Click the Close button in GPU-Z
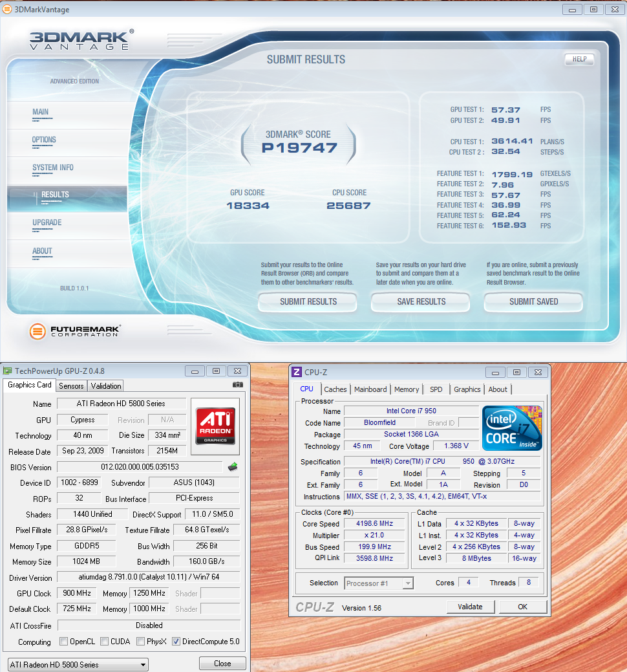The height and width of the screenshot is (672, 627). (223, 664)
